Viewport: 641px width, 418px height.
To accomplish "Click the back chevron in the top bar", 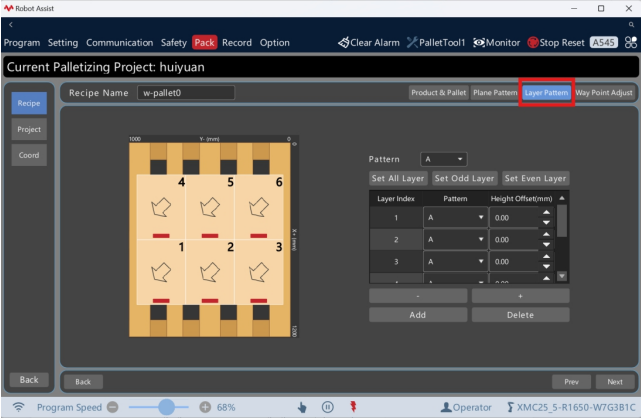I will pyautogui.click(x=11, y=25).
